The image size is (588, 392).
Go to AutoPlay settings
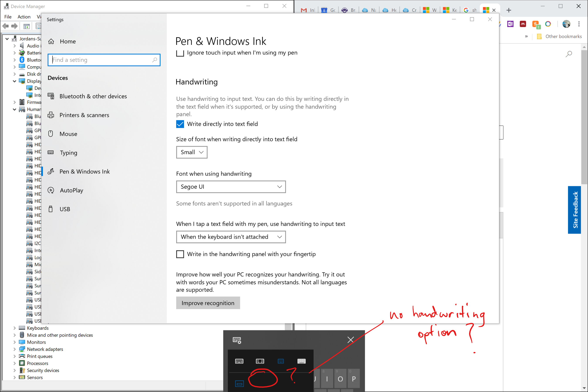coord(71,190)
